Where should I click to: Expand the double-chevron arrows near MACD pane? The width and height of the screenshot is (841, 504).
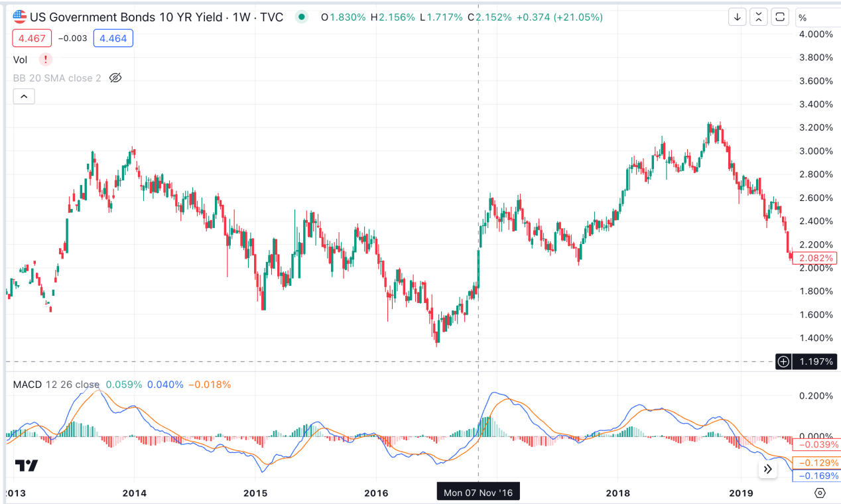click(x=767, y=469)
